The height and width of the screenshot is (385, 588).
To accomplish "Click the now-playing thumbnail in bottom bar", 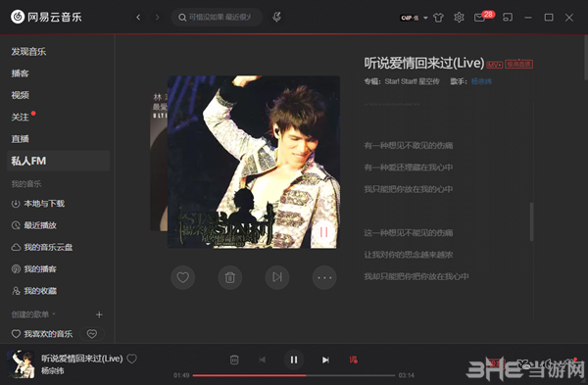I will [21, 364].
